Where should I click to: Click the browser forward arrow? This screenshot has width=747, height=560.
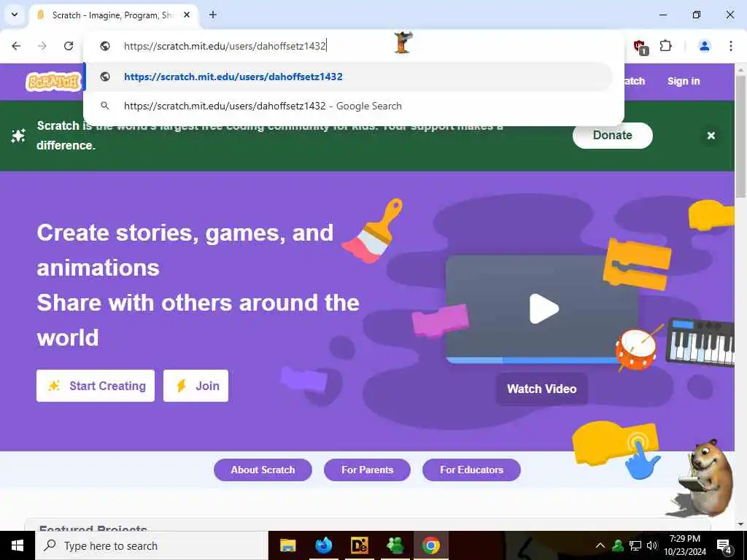tap(42, 46)
